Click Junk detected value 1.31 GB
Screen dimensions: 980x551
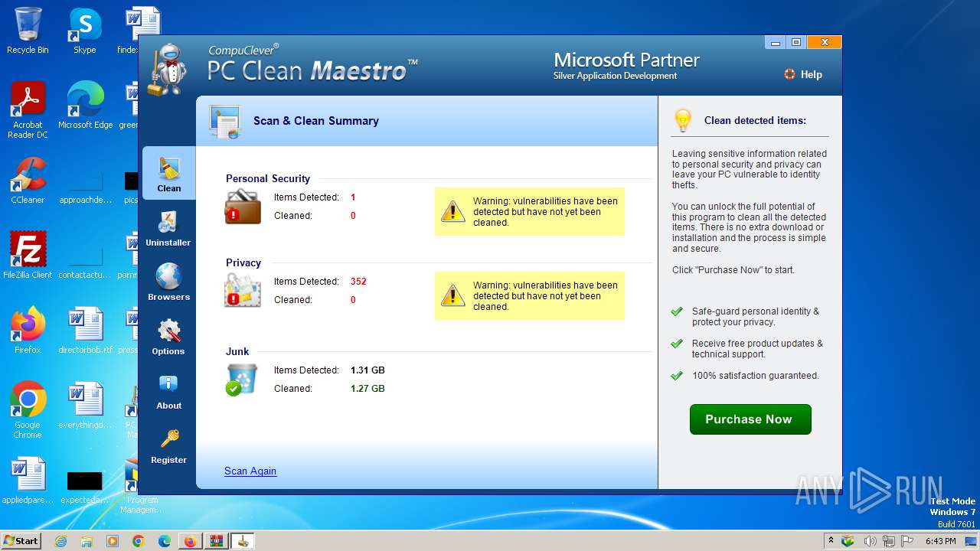click(367, 370)
